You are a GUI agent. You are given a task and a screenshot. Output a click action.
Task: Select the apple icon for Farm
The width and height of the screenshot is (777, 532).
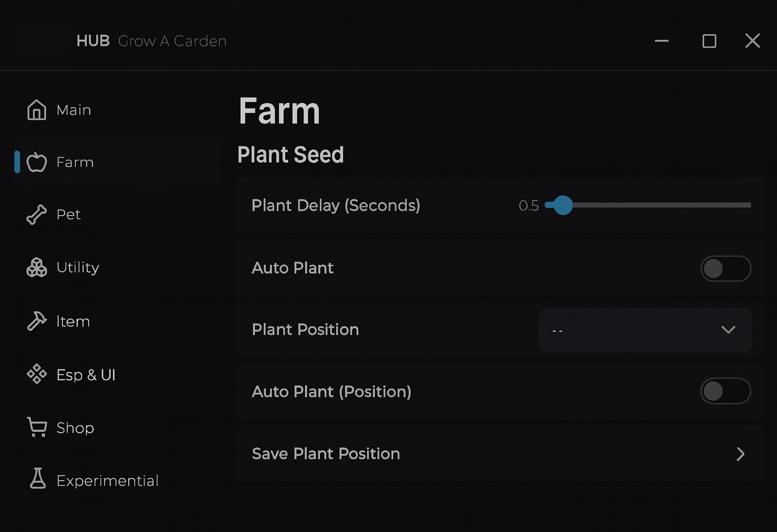click(36, 162)
